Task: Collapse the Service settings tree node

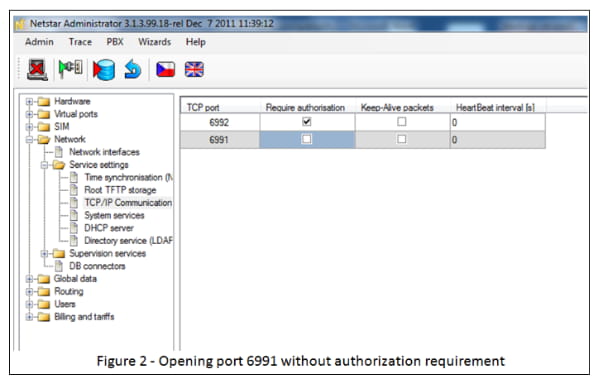Action: click(44, 165)
